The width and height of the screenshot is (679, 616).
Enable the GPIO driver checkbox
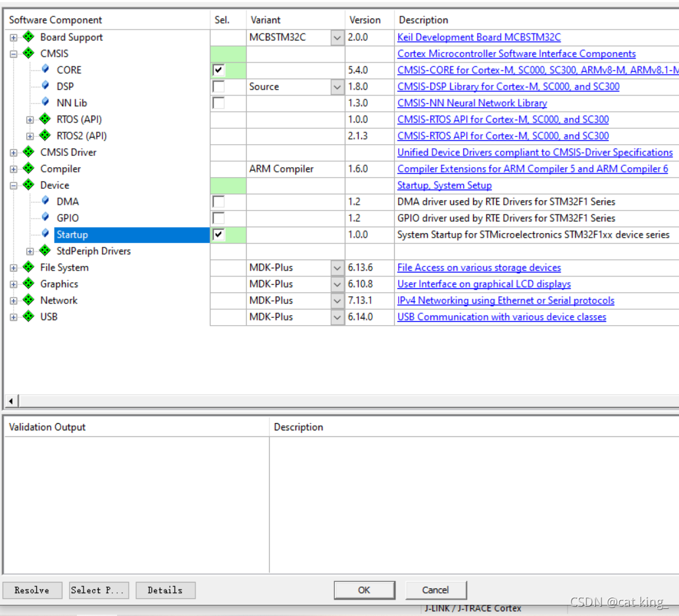coord(218,218)
